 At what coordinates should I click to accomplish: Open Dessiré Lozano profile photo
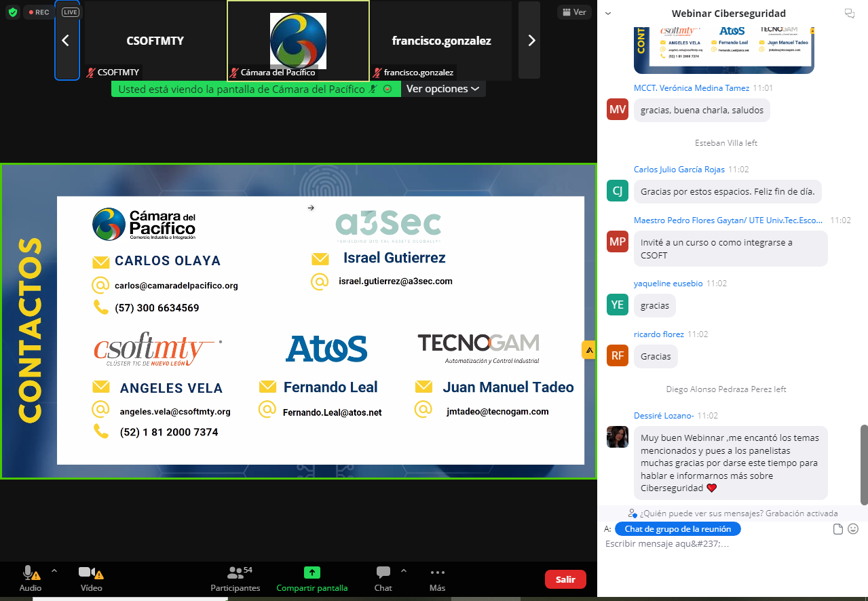pyautogui.click(x=618, y=437)
